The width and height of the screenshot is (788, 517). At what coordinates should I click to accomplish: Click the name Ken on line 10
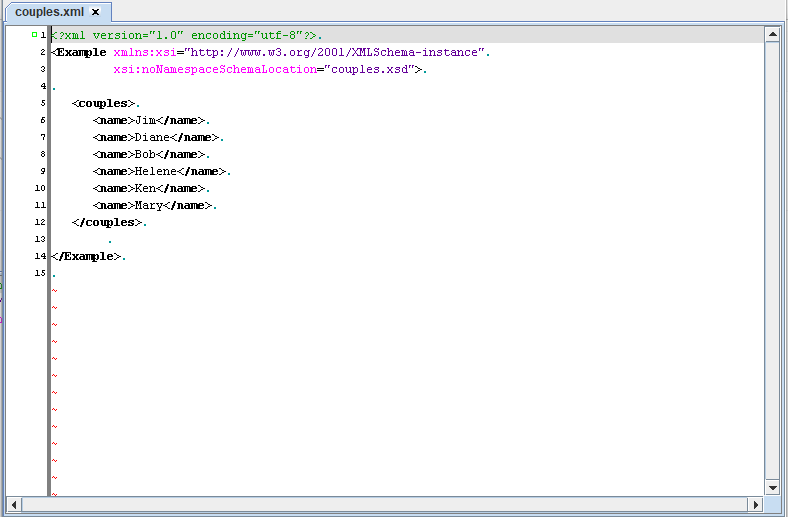[146, 188]
